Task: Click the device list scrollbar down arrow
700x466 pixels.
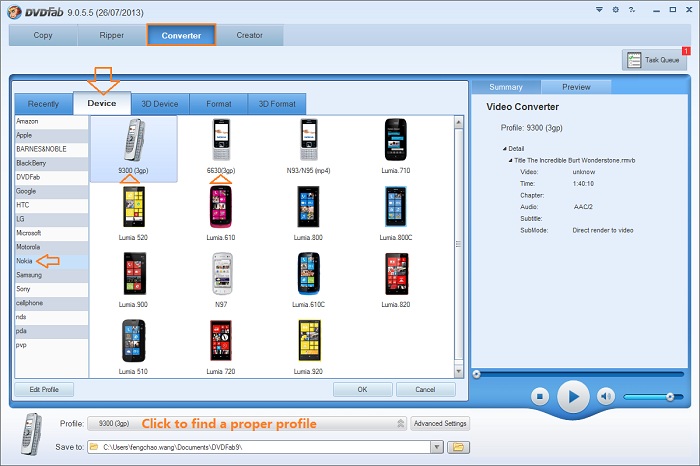Action: coord(458,371)
